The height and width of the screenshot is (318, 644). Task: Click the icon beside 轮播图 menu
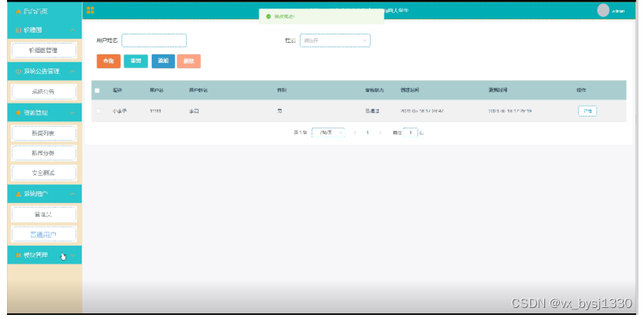(18, 30)
